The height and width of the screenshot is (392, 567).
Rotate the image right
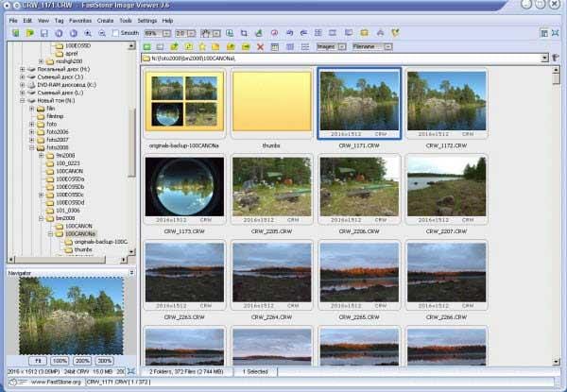tap(303, 33)
